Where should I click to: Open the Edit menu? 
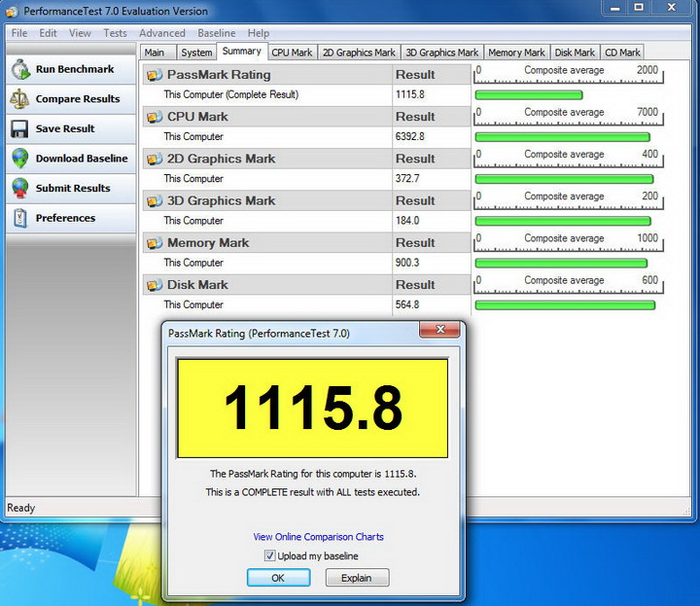coord(48,33)
